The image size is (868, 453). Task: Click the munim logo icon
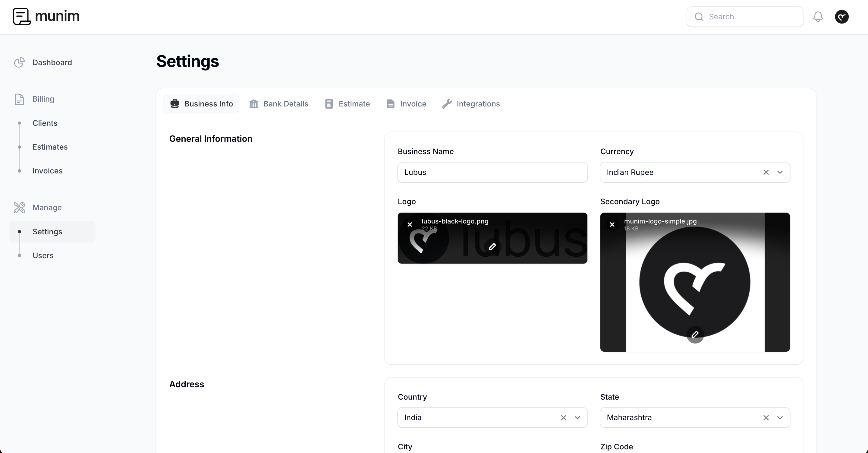tap(22, 17)
